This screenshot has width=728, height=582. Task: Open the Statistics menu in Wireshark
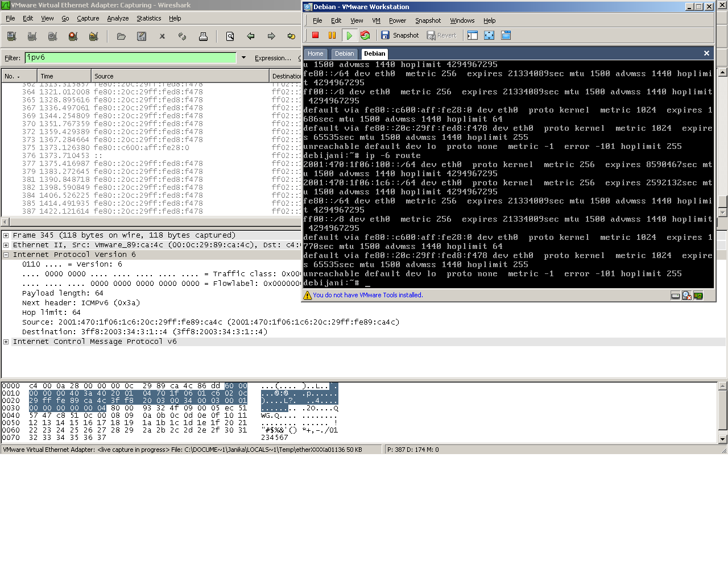point(148,18)
